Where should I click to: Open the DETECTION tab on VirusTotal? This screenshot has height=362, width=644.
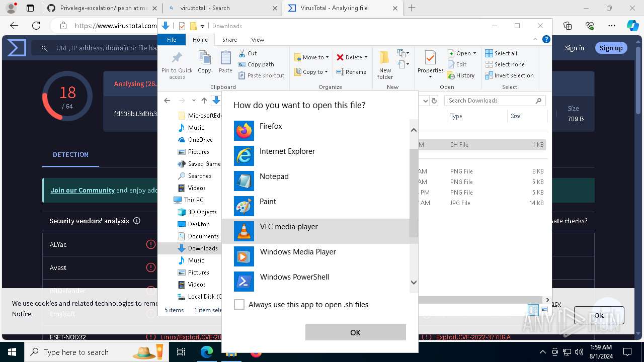[x=70, y=154]
